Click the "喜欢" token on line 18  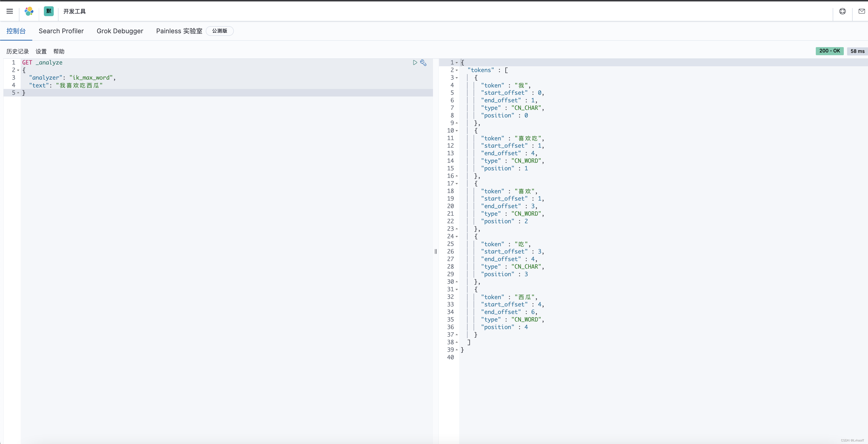525,191
